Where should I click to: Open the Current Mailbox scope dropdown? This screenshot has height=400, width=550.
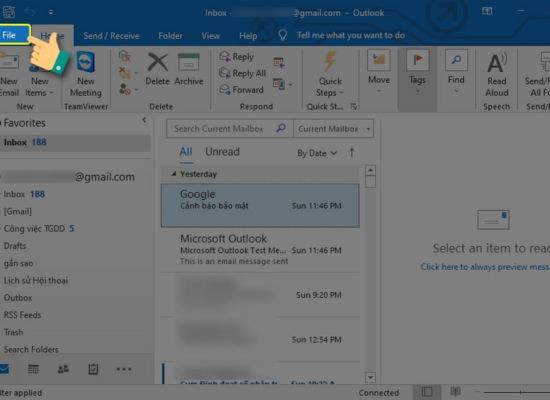334,128
